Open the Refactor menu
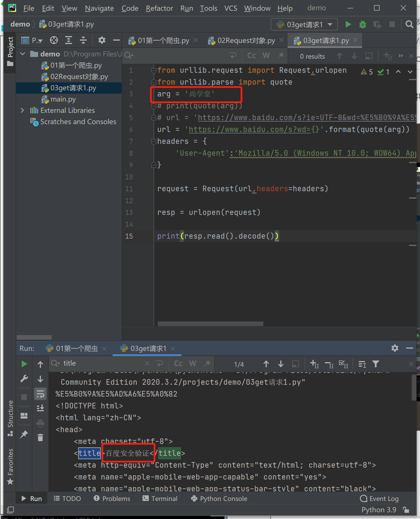 tap(159, 8)
